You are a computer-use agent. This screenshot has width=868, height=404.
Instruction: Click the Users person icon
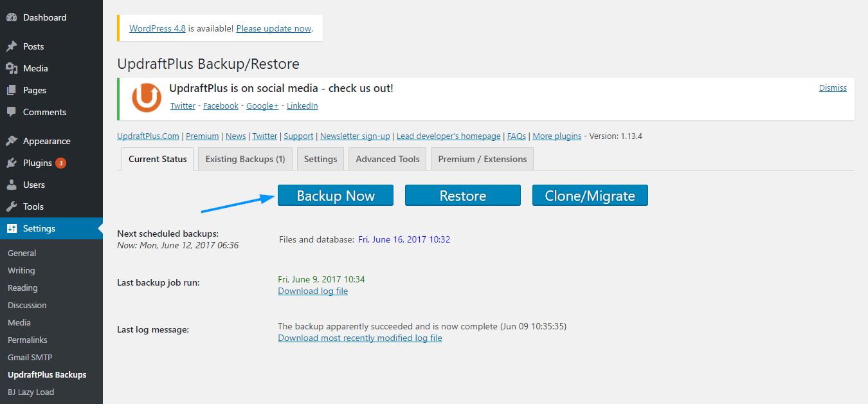pos(12,185)
